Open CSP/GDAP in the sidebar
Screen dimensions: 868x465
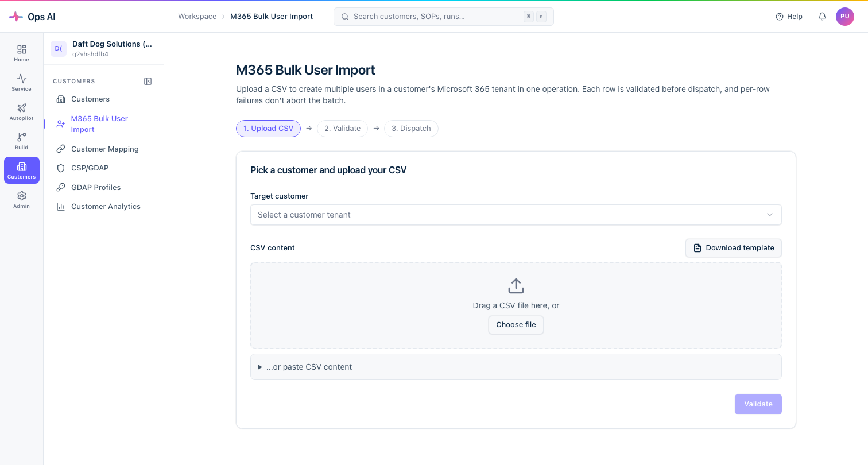tap(103, 168)
